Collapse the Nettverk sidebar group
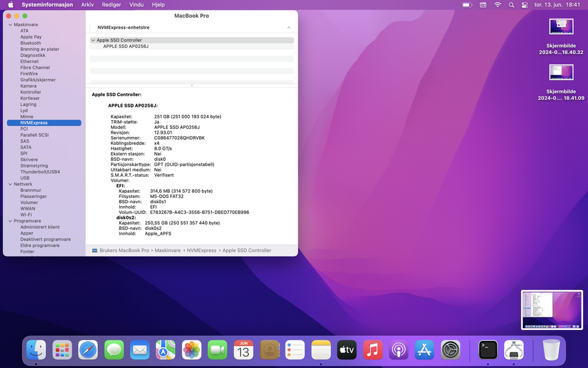This screenshot has height=368, width=588. (x=10, y=184)
